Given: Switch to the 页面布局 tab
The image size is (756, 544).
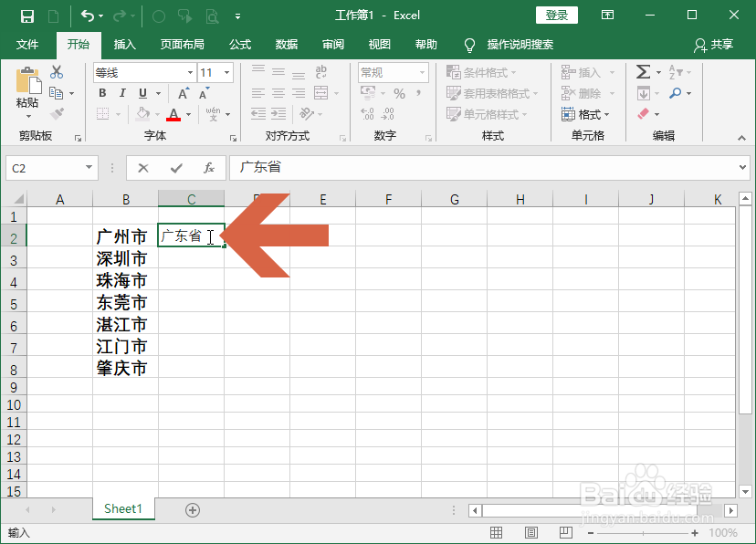Looking at the screenshot, I should pos(183,45).
